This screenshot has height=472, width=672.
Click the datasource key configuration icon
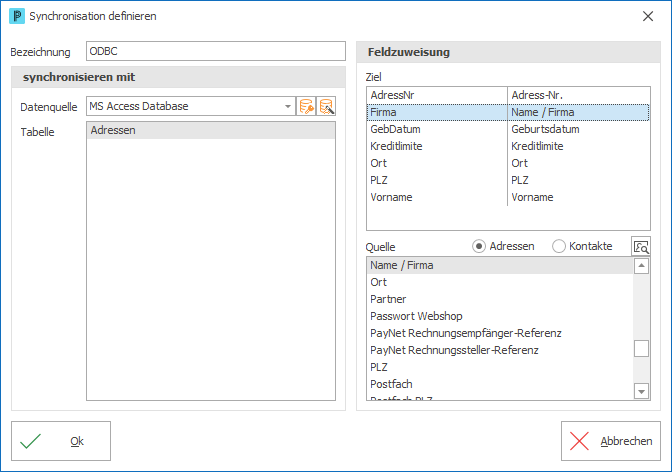306,106
